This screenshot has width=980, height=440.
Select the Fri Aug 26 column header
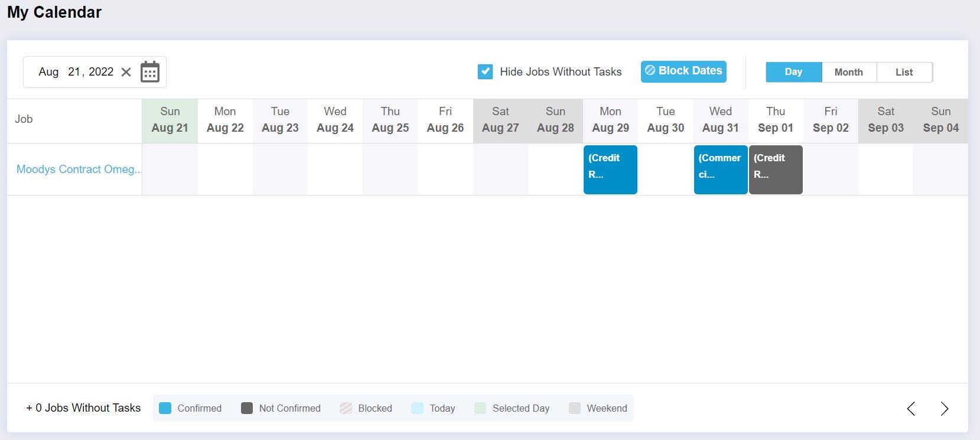(445, 120)
